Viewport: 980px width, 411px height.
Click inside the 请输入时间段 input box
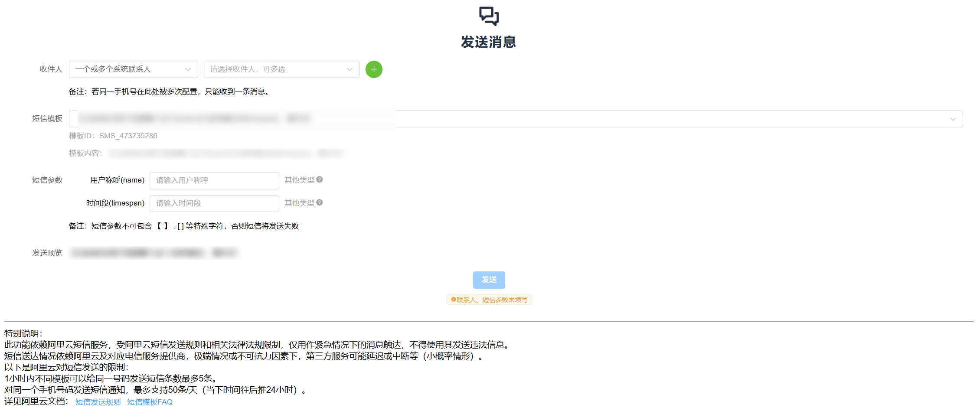tap(214, 203)
